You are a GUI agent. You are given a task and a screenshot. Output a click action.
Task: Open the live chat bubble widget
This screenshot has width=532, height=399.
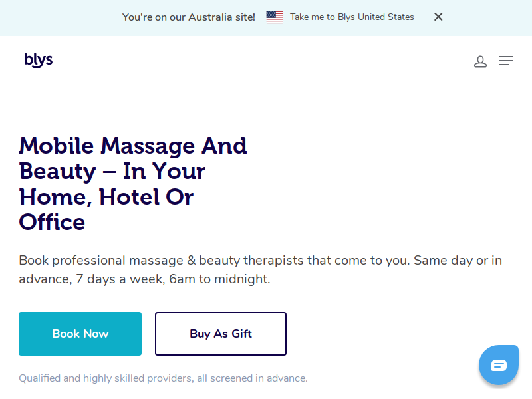coord(498,365)
